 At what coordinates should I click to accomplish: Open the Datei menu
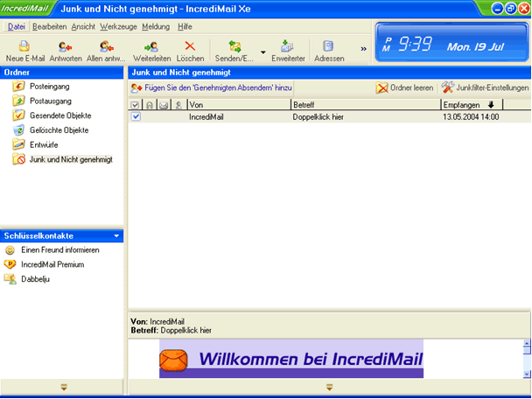(x=17, y=26)
